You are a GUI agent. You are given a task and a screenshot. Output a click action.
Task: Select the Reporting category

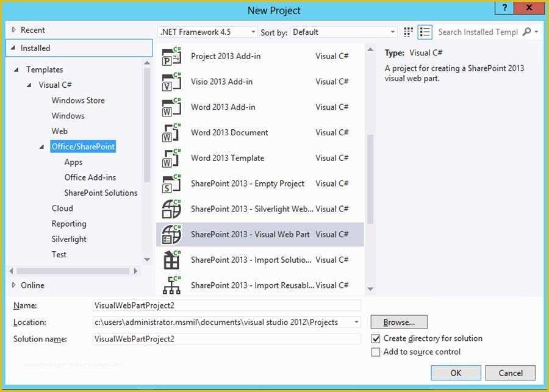pos(68,224)
